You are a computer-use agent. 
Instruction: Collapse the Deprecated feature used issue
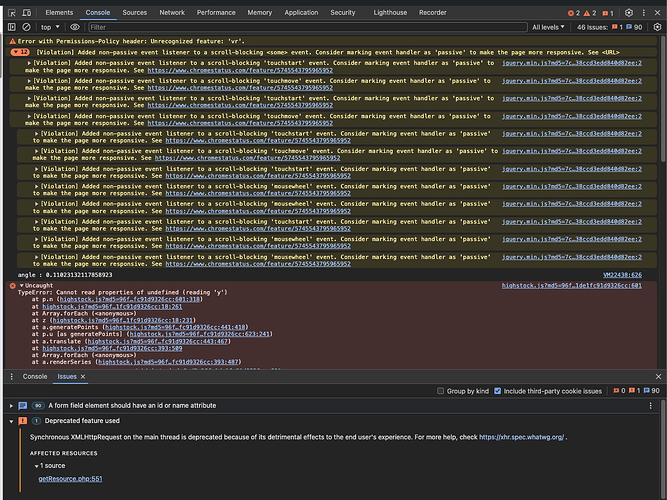click(x=11, y=421)
